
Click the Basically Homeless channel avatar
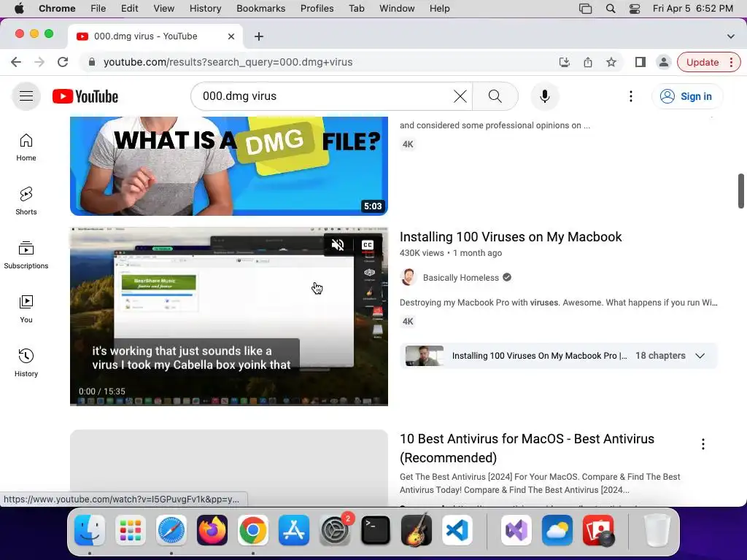point(408,277)
